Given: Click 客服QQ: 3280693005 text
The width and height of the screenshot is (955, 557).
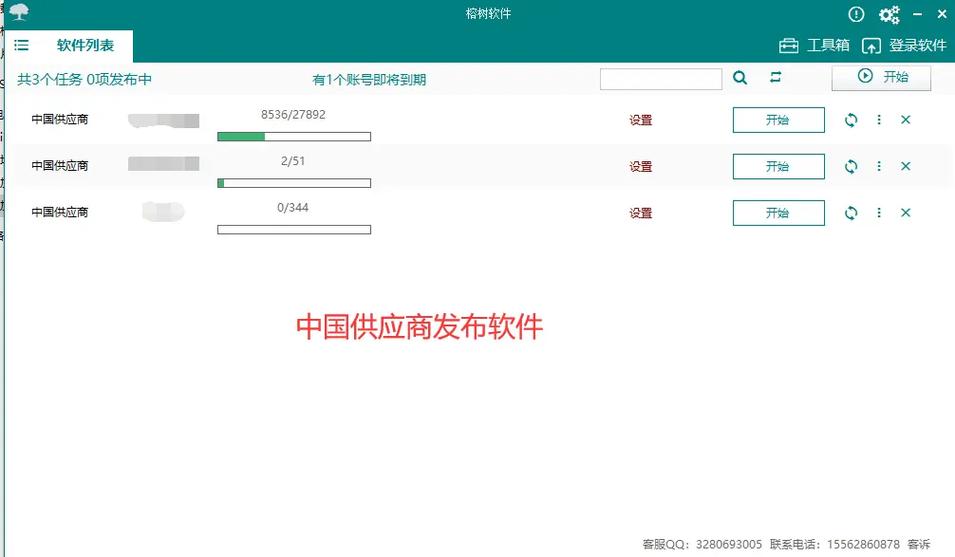Looking at the screenshot, I should click(702, 544).
